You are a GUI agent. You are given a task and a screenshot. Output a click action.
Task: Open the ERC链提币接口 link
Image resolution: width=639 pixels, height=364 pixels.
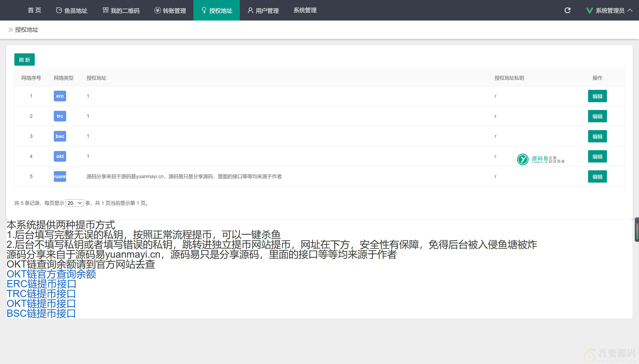(x=41, y=284)
